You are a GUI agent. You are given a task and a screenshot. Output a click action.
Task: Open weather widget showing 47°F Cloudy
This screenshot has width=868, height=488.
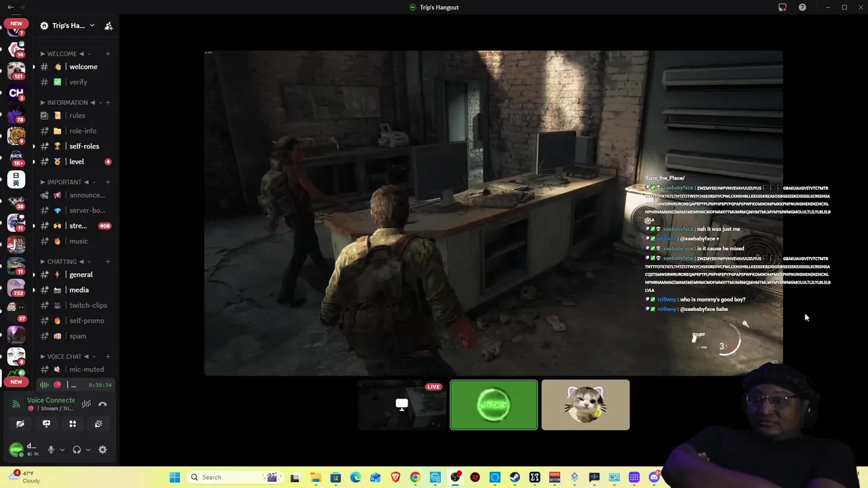(24, 477)
